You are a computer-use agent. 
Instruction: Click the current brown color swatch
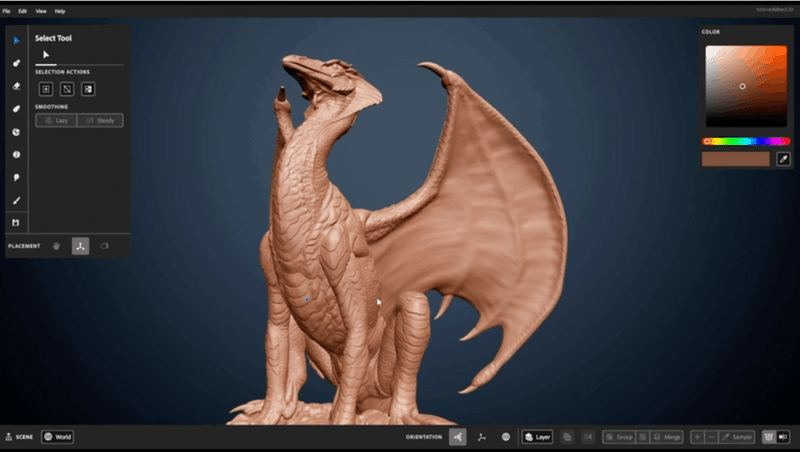click(736, 159)
